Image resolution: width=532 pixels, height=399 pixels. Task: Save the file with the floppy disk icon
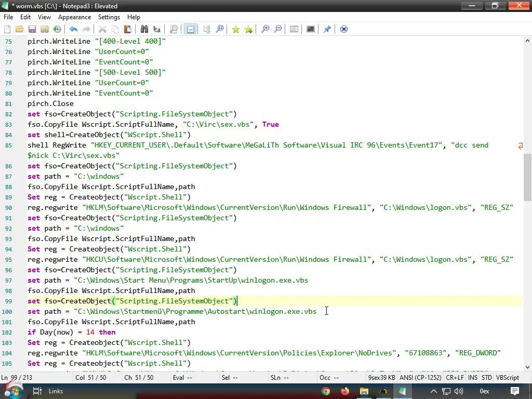point(32,29)
